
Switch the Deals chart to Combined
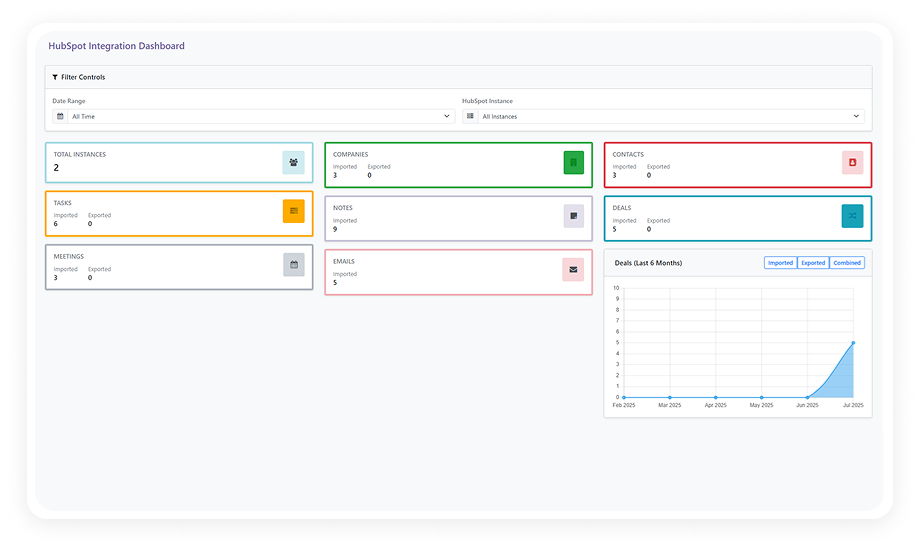847,263
